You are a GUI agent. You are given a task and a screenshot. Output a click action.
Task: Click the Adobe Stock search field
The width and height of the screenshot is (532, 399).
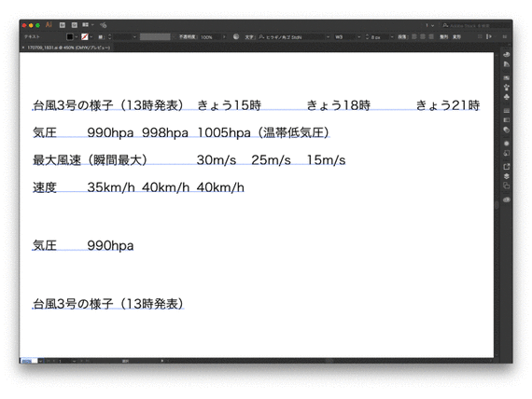pos(475,25)
